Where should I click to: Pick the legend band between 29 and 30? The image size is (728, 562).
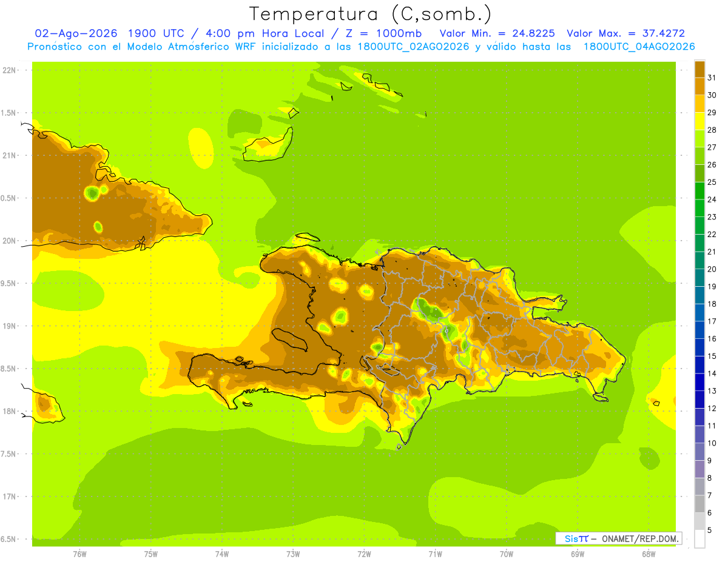tap(699, 104)
